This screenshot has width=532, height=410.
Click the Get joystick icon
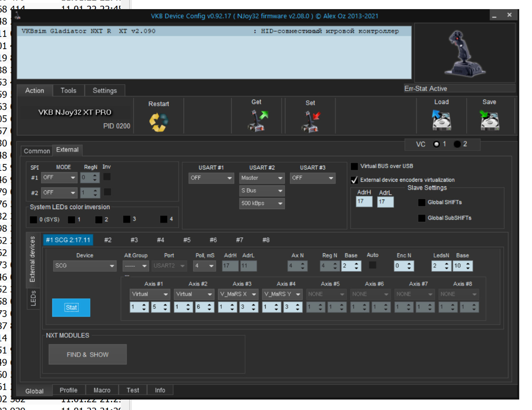tap(257, 121)
